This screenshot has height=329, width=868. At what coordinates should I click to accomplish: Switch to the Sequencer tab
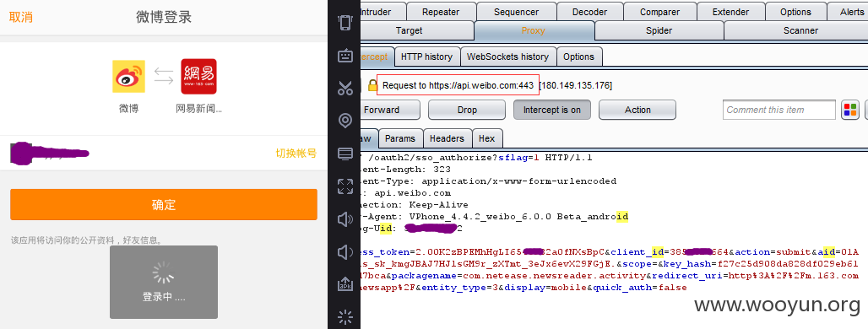516,12
